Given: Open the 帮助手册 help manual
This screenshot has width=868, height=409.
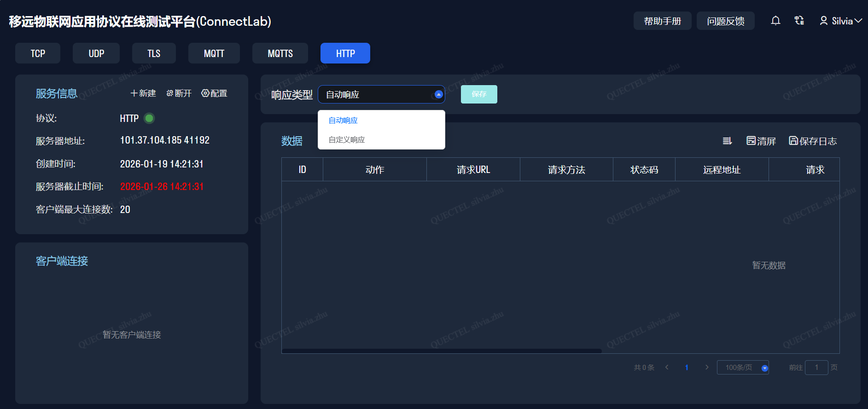Looking at the screenshot, I should point(662,21).
